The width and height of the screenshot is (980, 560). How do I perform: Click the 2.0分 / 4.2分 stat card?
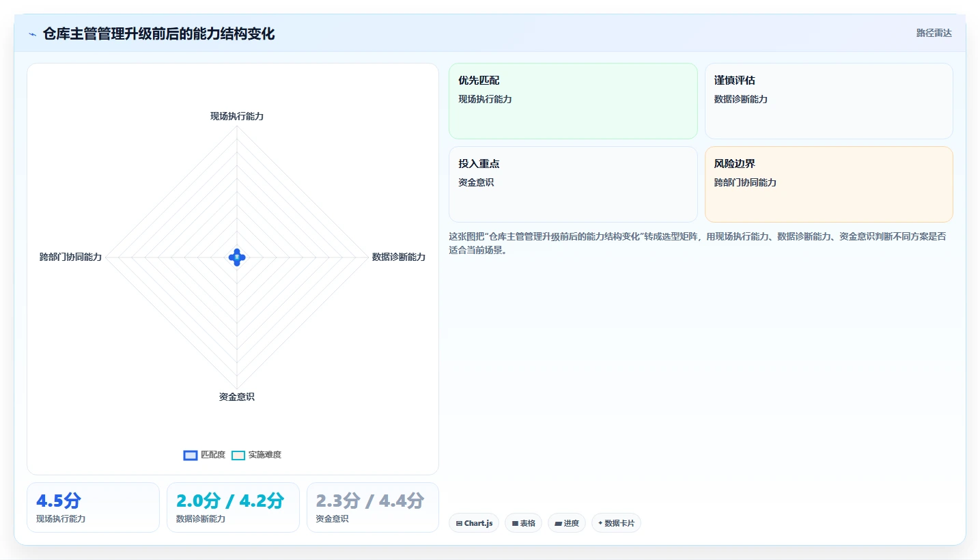coord(233,507)
